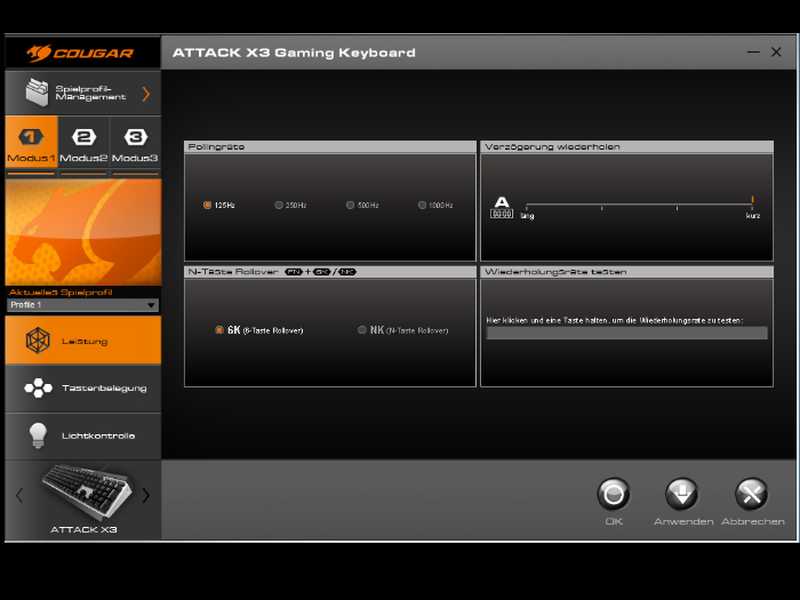Click the N-Taste Rollover panel header
The height and width of the screenshot is (600, 800).
point(330,272)
